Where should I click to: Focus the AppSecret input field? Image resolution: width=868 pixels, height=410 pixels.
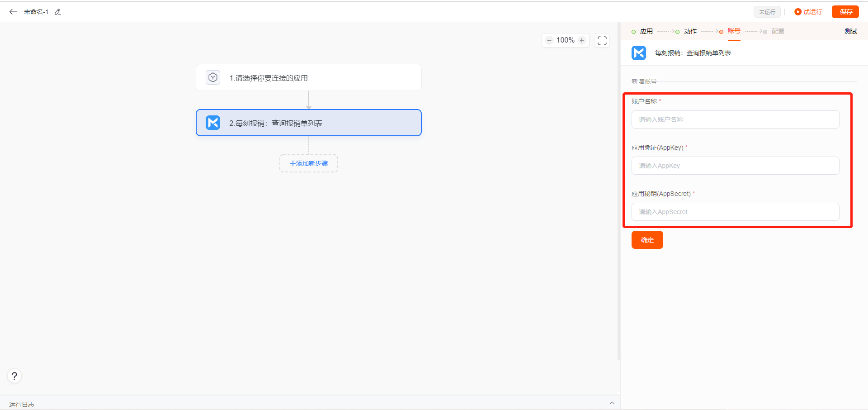(x=735, y=212)
